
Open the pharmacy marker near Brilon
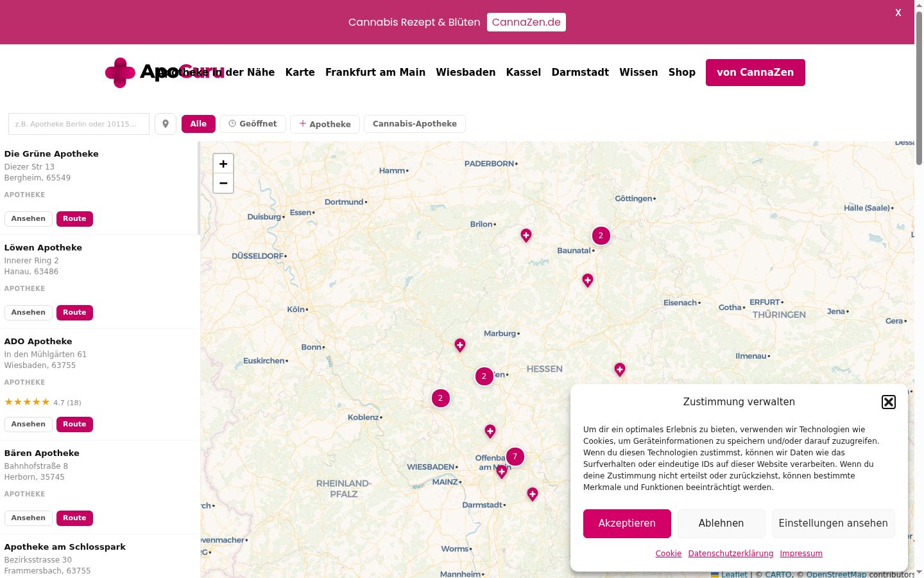526,236
